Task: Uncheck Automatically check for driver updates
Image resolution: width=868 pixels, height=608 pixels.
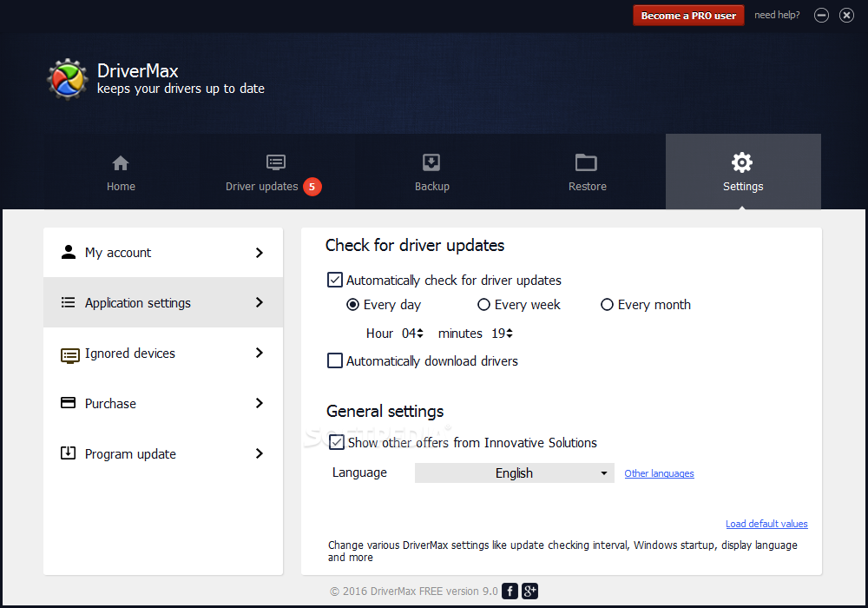Action: pos(335,280)
